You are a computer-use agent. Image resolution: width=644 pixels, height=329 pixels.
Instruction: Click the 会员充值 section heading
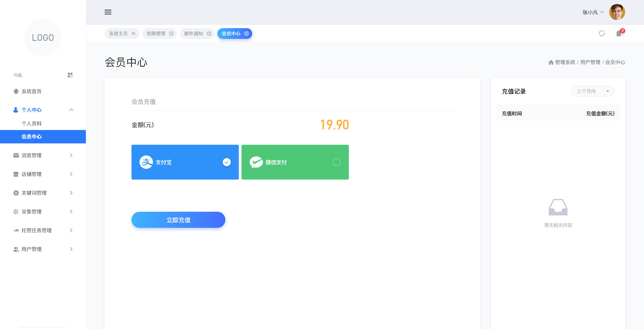point(144,102)
